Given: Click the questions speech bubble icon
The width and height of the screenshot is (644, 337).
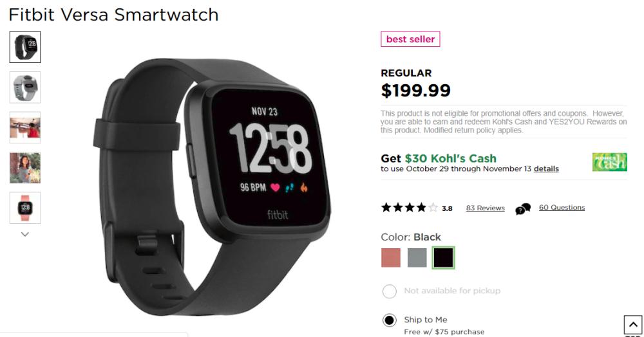Looking at the screenshot, I should pyautogui.click(x=523, y=208).
